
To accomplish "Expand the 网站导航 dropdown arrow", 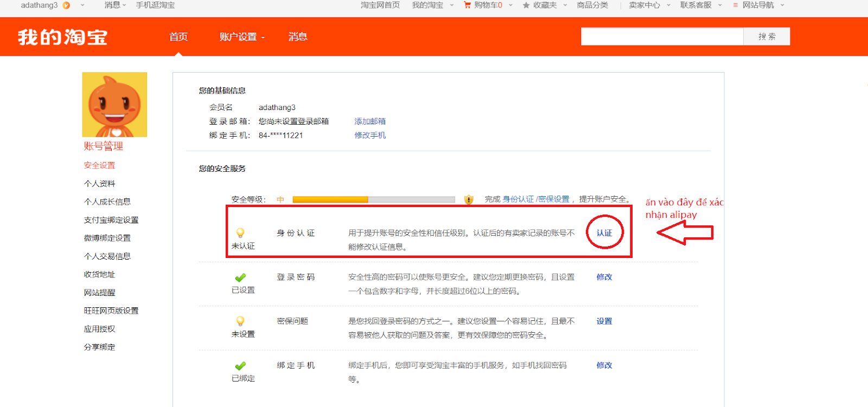I will click(x=782, y=5).
